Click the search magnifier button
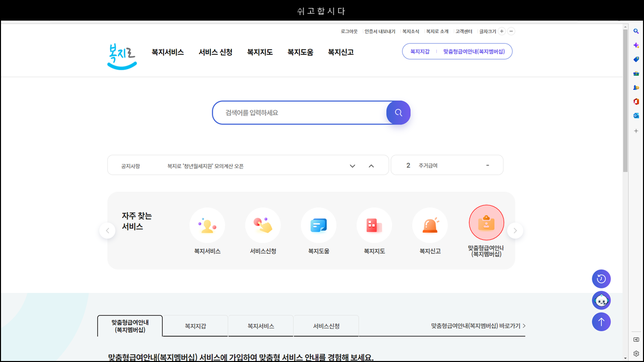644x362 pixels. pyautogui.click(x=398, y=113)
